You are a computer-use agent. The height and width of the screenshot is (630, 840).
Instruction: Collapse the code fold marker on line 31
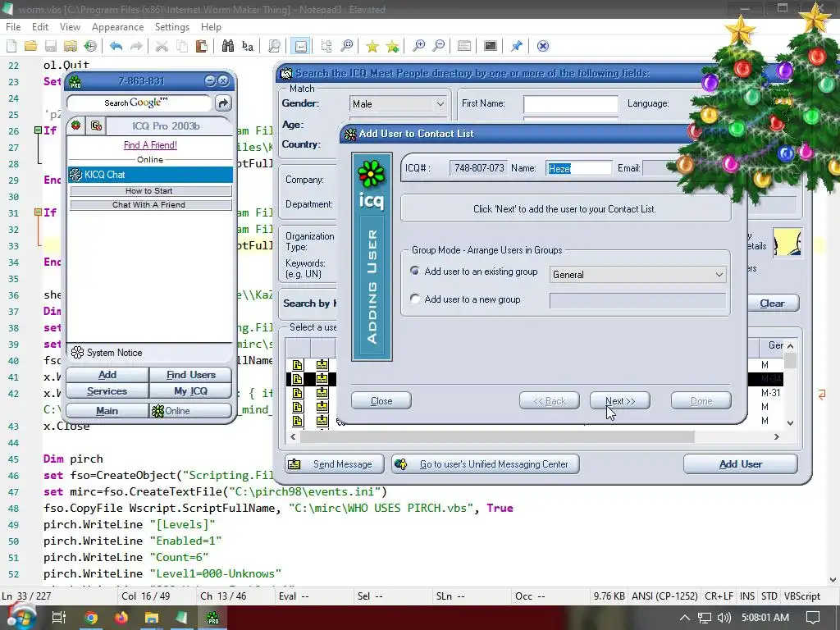[38, 212]
